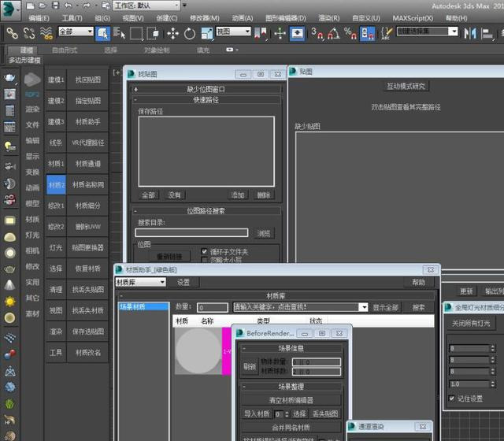Open the 修改器(M) menu

(x=204, y=17)
